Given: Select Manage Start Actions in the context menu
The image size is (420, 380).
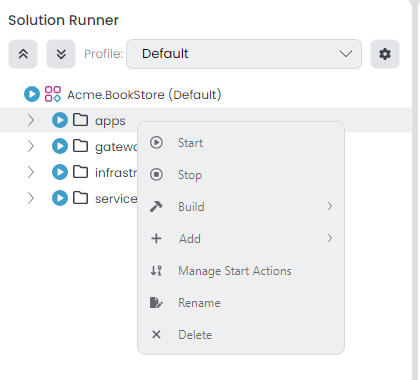Looking at the screenshot, I should [241, 271].
